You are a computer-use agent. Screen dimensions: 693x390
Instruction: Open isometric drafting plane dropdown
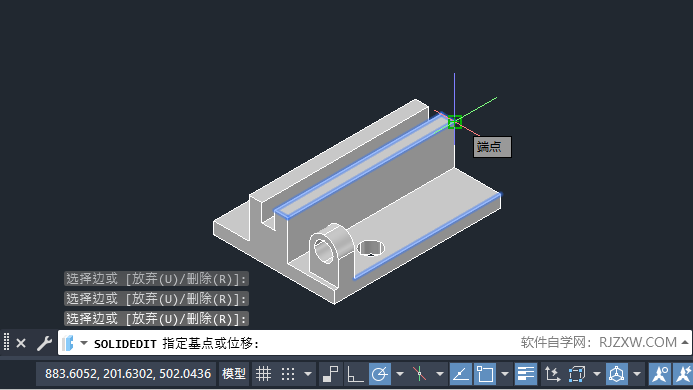[439, 374]
